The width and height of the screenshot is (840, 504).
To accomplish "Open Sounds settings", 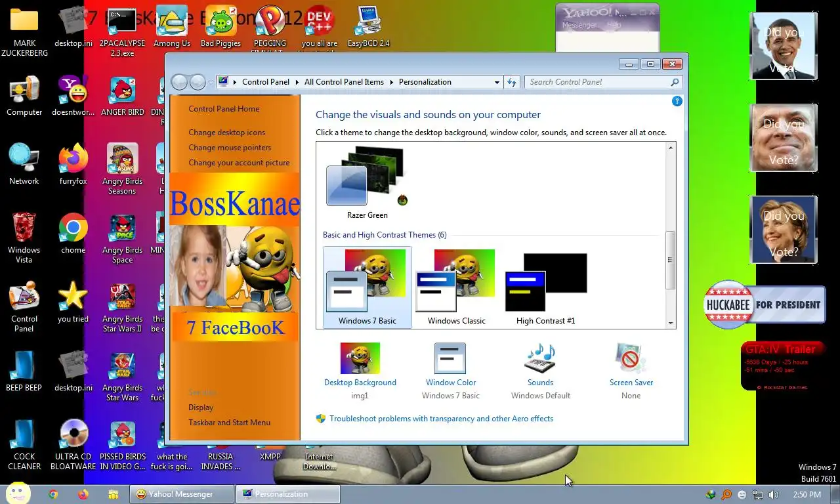I will (x=540, y=371).
